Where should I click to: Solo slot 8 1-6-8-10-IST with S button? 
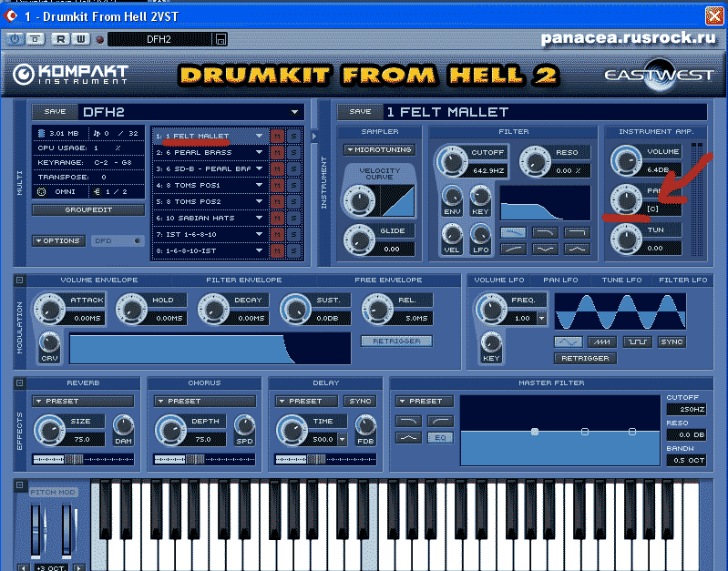(x=293, y=250)
